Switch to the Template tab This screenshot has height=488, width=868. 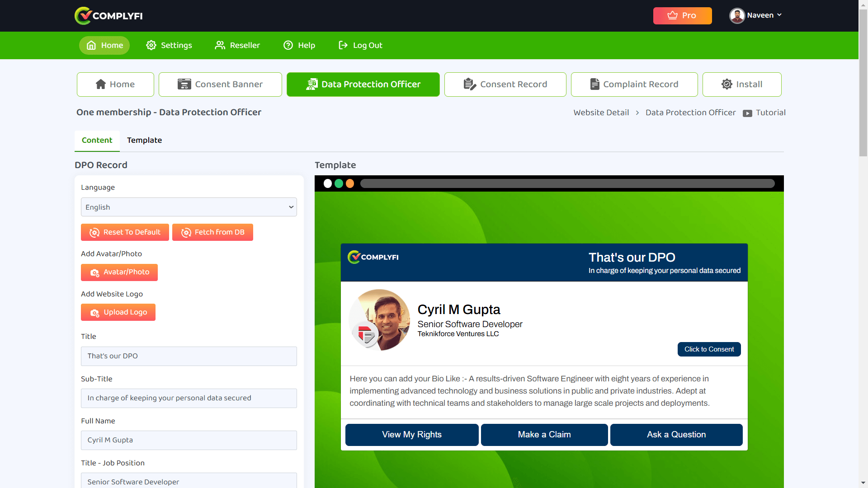click(x=144, y=140)
